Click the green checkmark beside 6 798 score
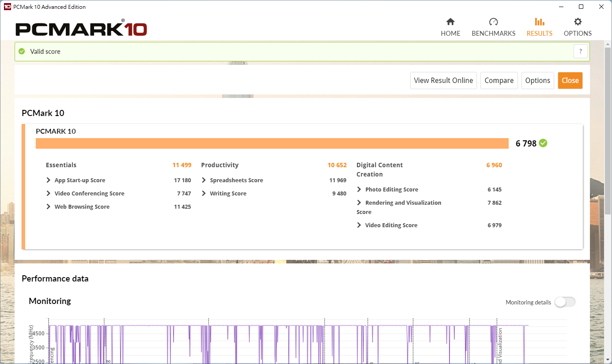Viewport: 612px width, 364px height. [x=543, y=143]
